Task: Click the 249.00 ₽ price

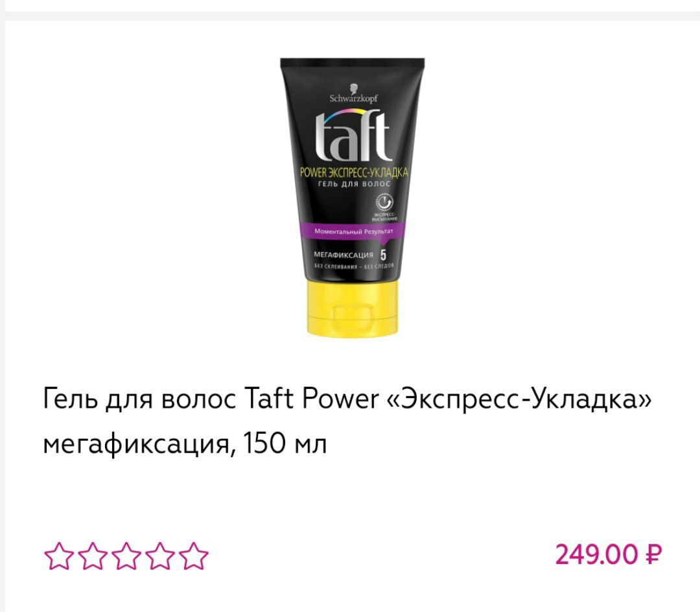Action: 609,555
